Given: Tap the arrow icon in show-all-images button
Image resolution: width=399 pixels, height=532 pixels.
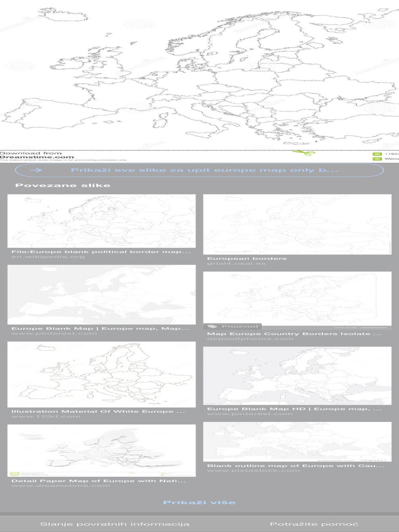Looking at the screenshot, I should 36,170.
